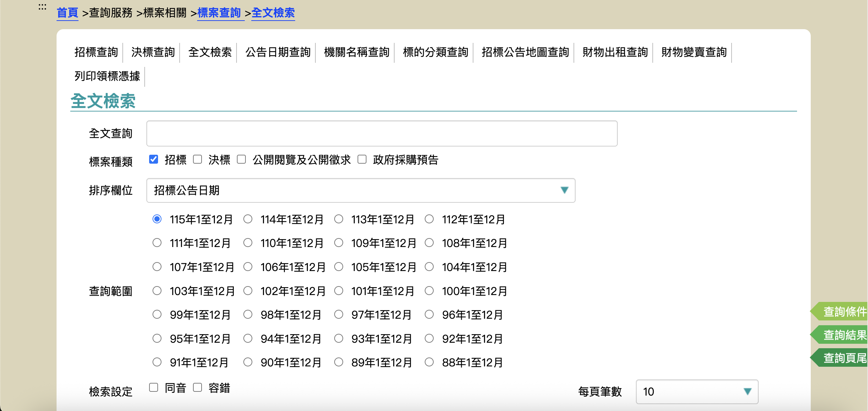The image size is (868, 411).
Task: Select 105年1至12月 radio button
Action: [339, 267]
